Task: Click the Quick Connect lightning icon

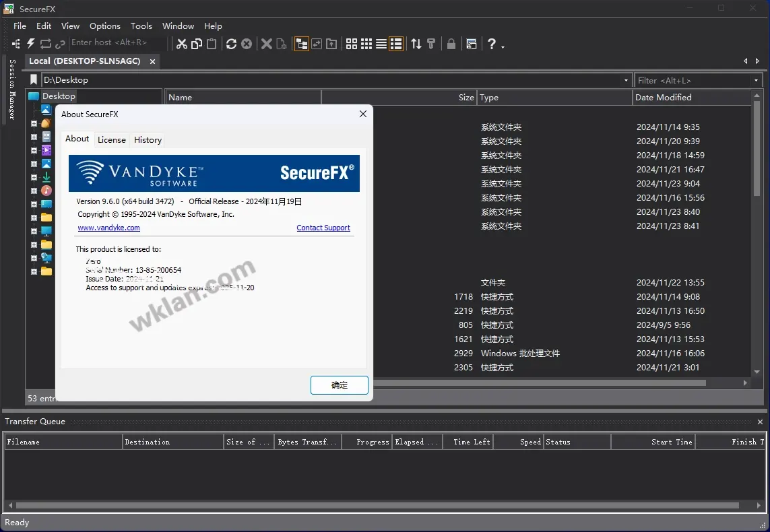Action: click(31, 44)
